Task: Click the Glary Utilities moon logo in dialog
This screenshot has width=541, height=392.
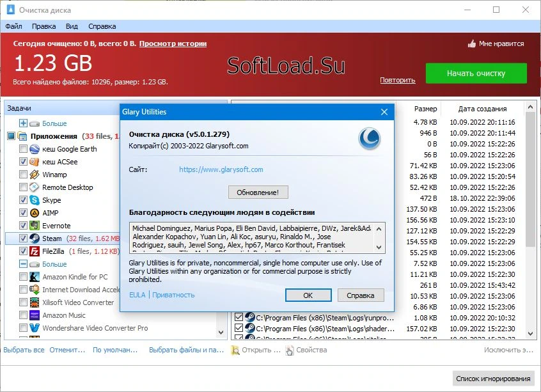Action: coord(369,139)
